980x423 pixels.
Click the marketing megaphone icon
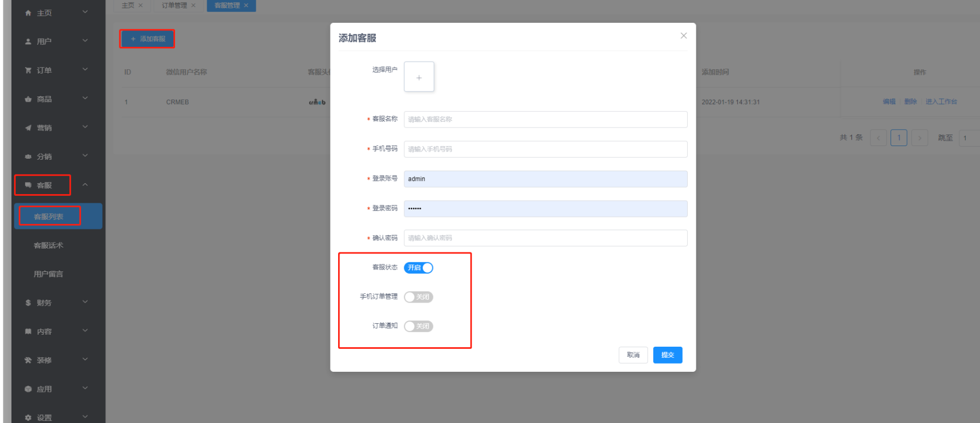click(x=28, y=128)
